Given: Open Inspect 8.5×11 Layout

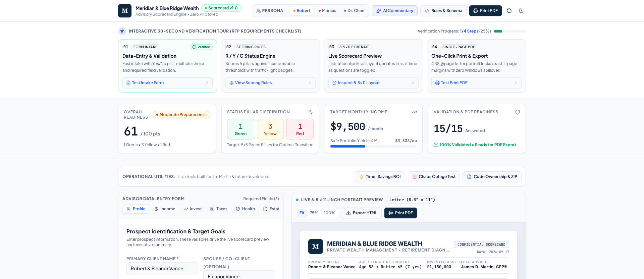Looking at the screenshot, I should pos(373,83).
